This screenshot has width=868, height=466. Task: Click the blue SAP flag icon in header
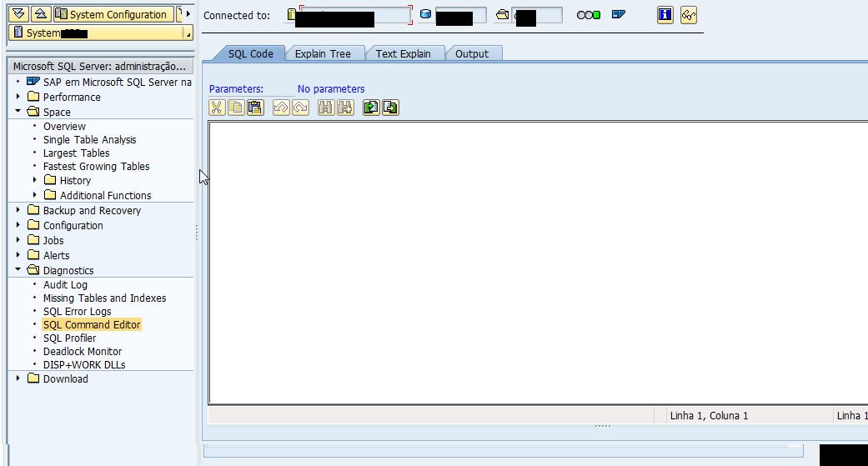[619, 14]
